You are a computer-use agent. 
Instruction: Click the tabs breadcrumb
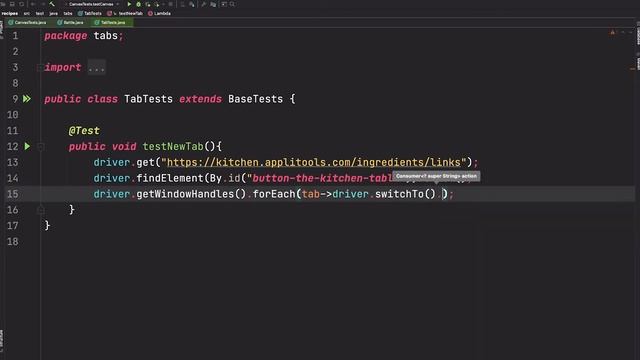[68, 13]
